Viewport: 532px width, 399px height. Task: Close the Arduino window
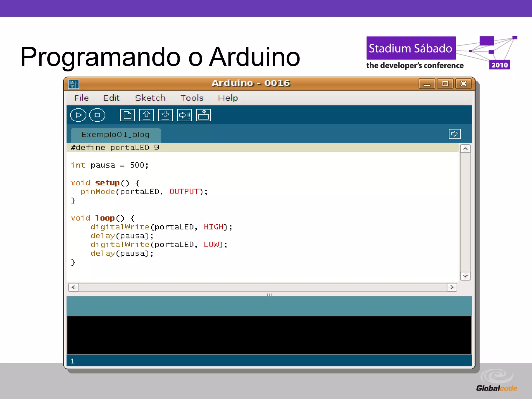[464, 84]
